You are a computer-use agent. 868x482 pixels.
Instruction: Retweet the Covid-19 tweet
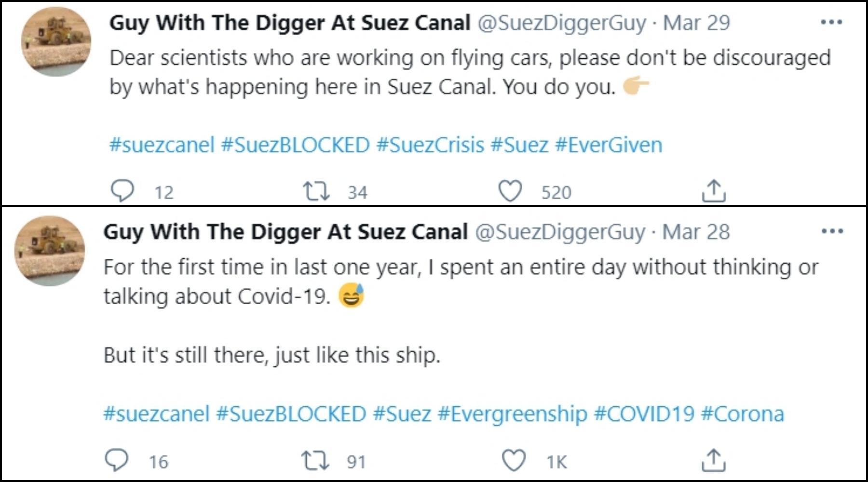(x=315, y=460)
